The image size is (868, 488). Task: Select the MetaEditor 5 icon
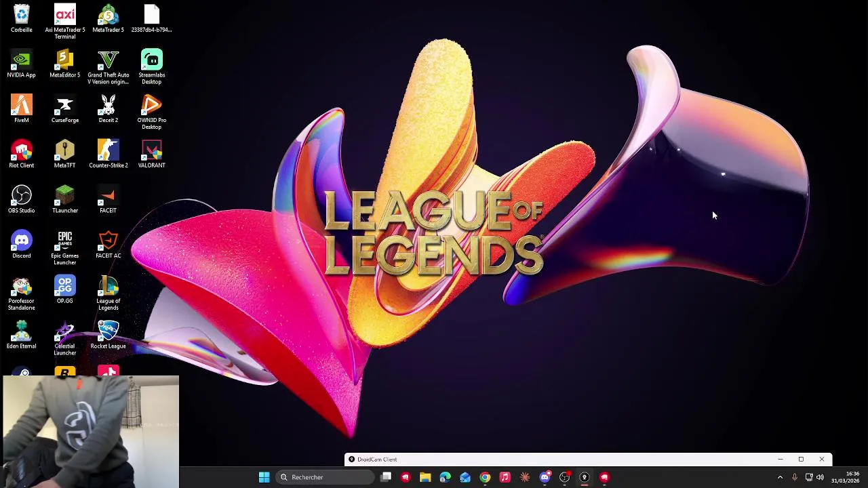65,64
